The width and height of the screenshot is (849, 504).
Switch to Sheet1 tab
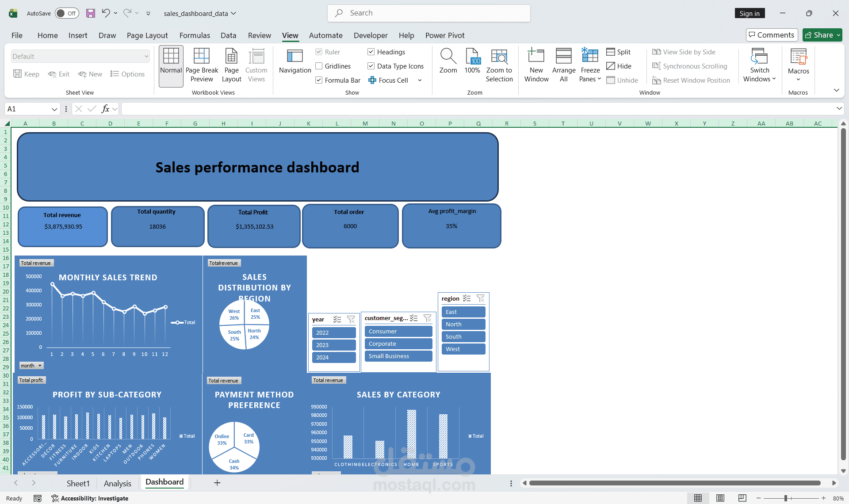pyautogui.click(x=78, y=483)
